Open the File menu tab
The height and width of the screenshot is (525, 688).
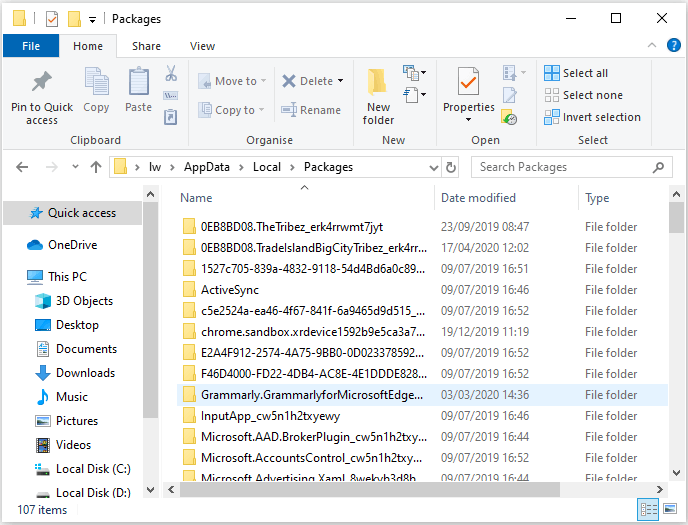click(31, 46)
